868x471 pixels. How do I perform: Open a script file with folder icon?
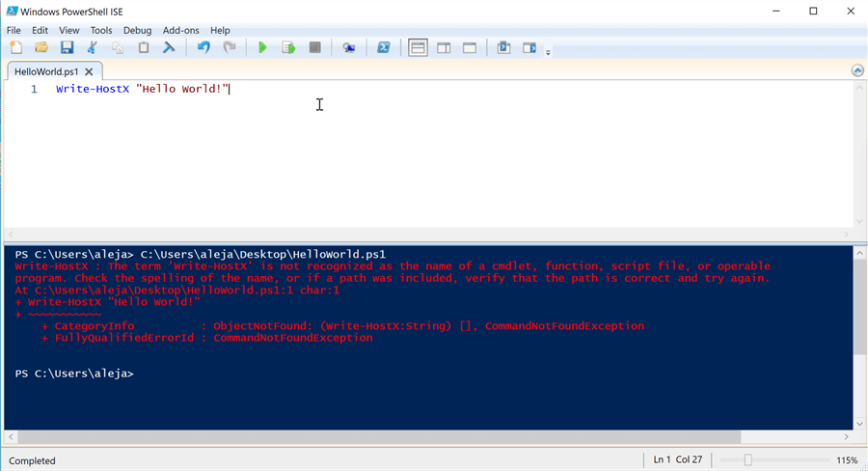click(x=41, y=47)
